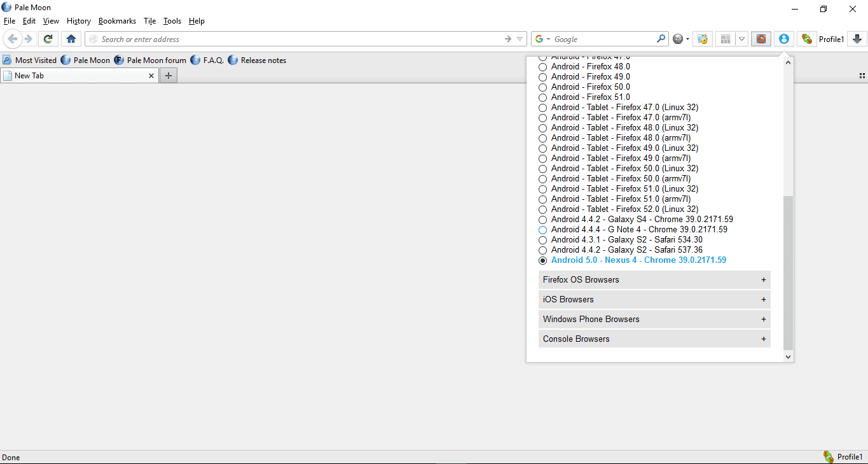The image size is (868, 464).
Task: Click the Profile1 label in toolbar
Action: pyautogui.click(x=831, y=39)
